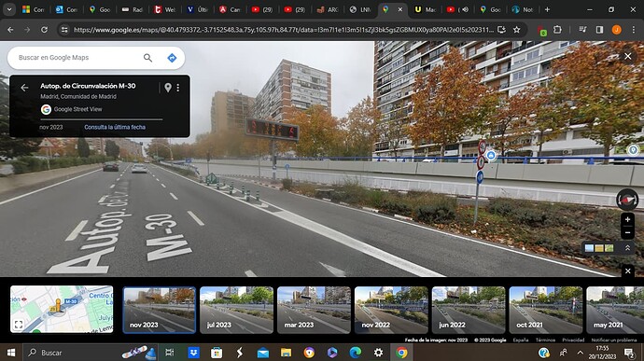Open File Explorer from the taskbar

click(286, 353)
